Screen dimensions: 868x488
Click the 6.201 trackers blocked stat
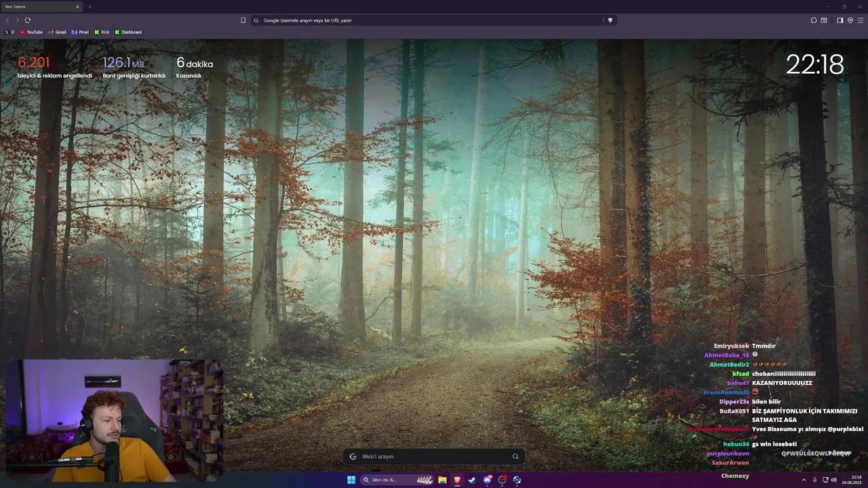pos(54,67)
